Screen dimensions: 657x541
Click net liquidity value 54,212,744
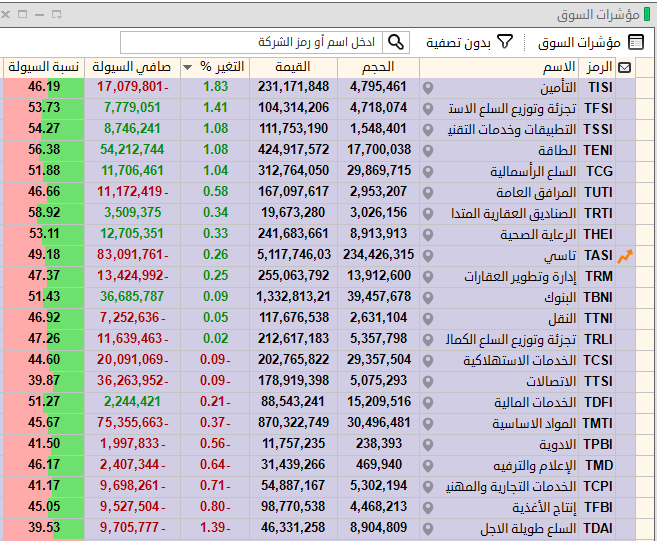(132, 150)
